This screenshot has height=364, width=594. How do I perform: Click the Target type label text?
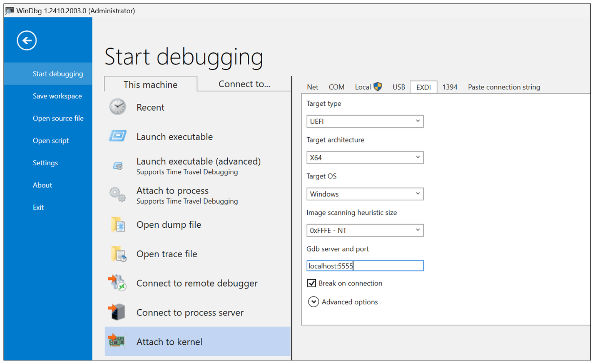[323, 104]
